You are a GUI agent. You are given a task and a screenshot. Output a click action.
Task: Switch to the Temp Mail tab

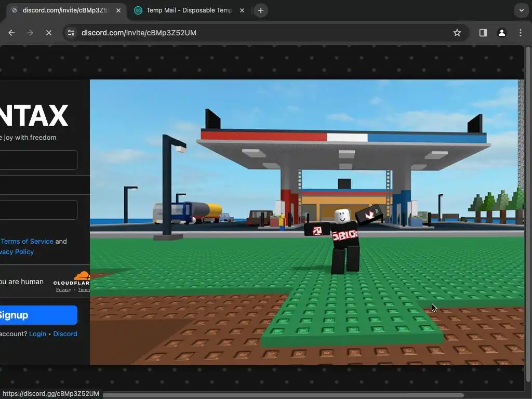click(190, 10)
